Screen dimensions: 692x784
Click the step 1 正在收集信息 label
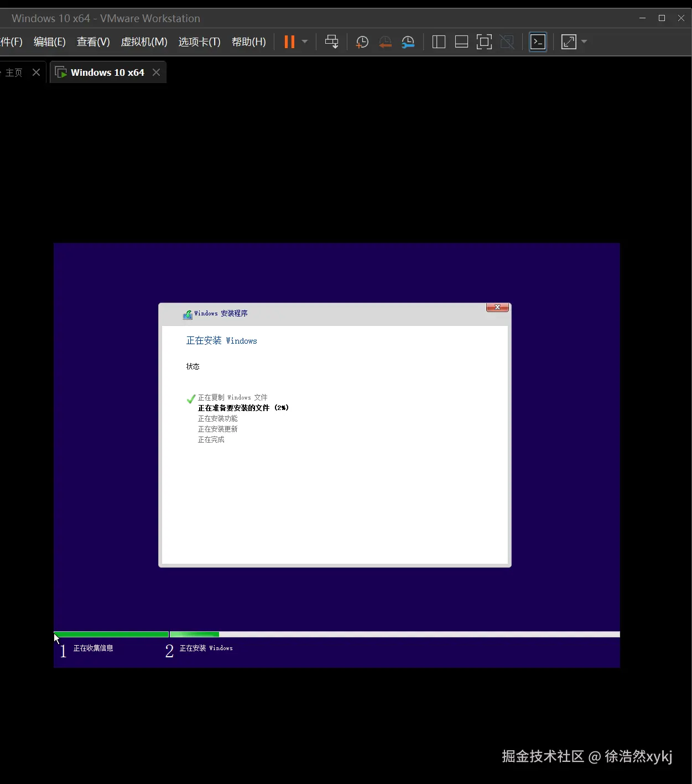93,648
